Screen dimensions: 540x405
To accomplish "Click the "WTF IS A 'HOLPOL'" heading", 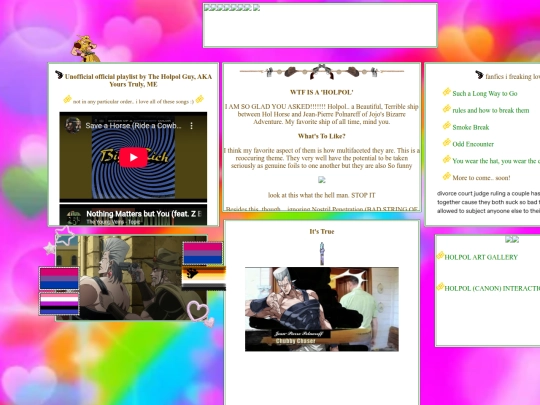I will click(322, 92).
